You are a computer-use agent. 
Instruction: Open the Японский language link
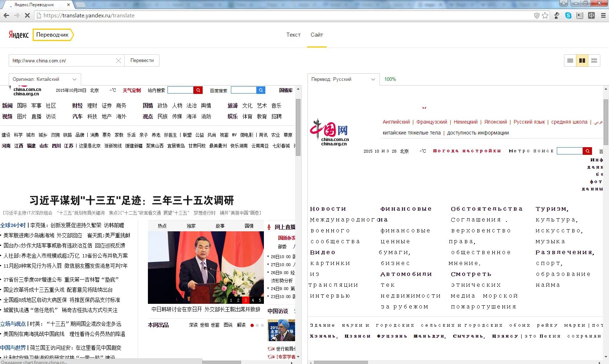point(496,122)
